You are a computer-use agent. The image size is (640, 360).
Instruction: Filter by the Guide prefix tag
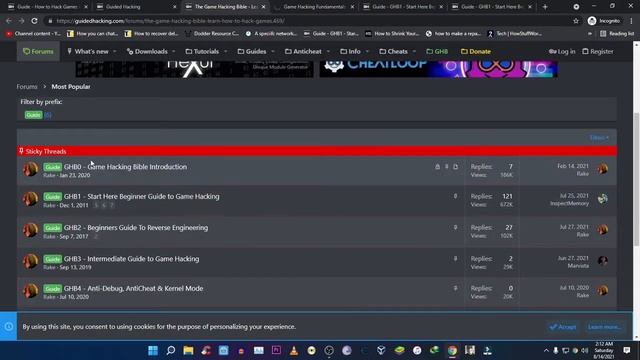point(33,115)
